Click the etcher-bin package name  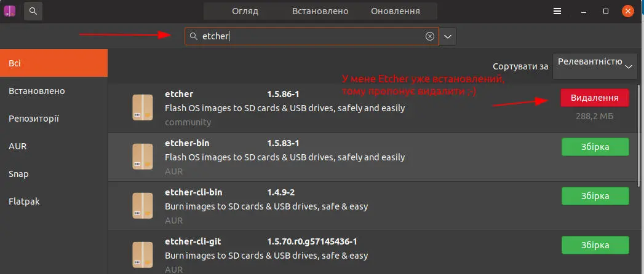point(187,143)
